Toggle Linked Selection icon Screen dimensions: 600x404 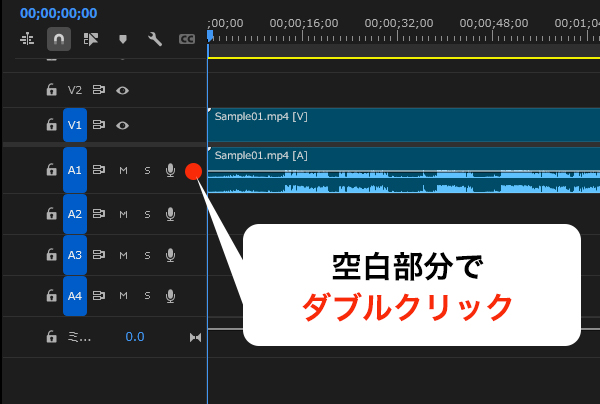pyautogui.click(x=91, y=39)
